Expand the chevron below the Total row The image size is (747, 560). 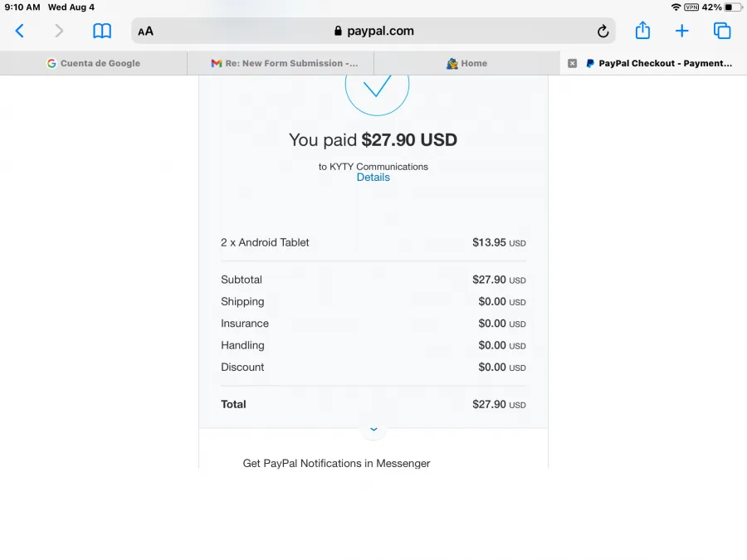click(373, 429)
